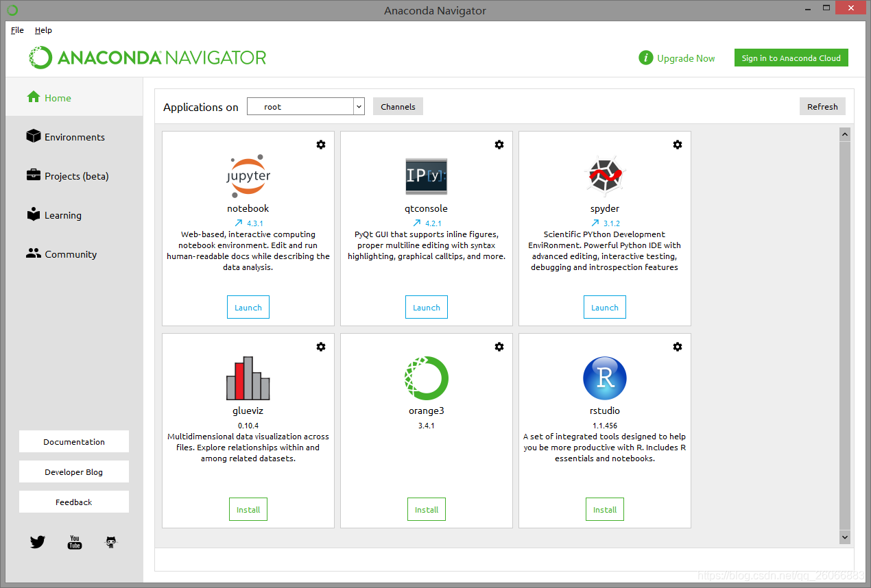Click the Jupyter notebook logo

(248, 176)
